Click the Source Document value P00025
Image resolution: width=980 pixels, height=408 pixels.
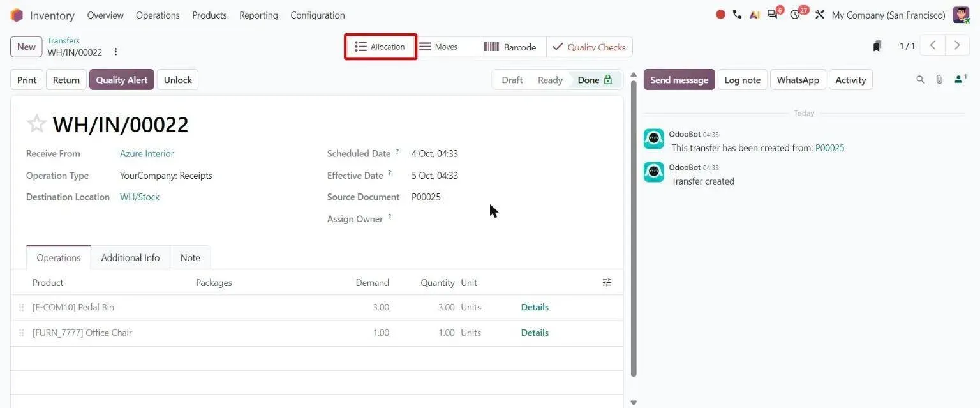(426, 197)
